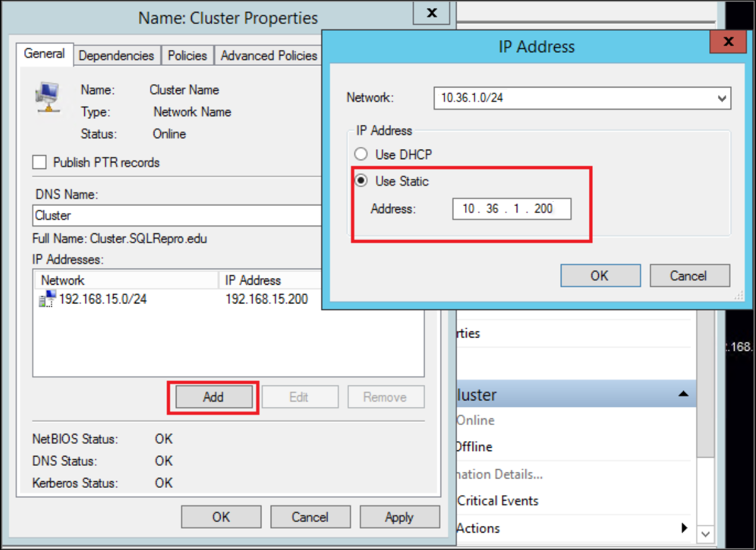
Task: Switch to the Dependencies tab
Action: tap(116, 55)
